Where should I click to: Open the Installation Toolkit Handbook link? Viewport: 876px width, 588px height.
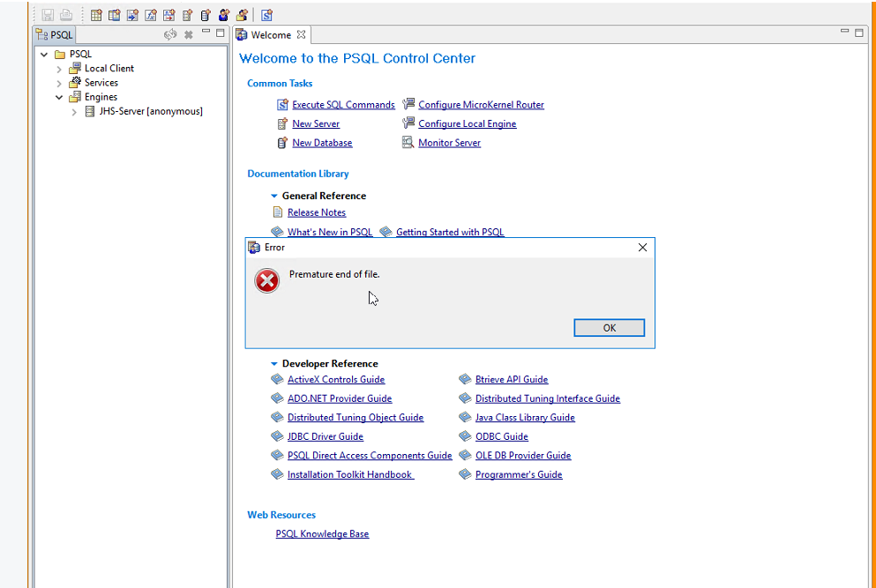pos(350,474)
